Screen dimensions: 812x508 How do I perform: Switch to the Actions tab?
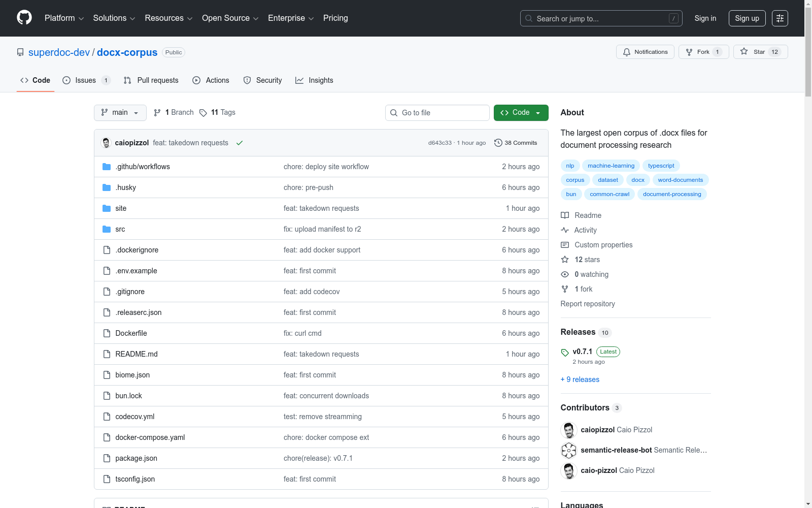coord(211,80)
